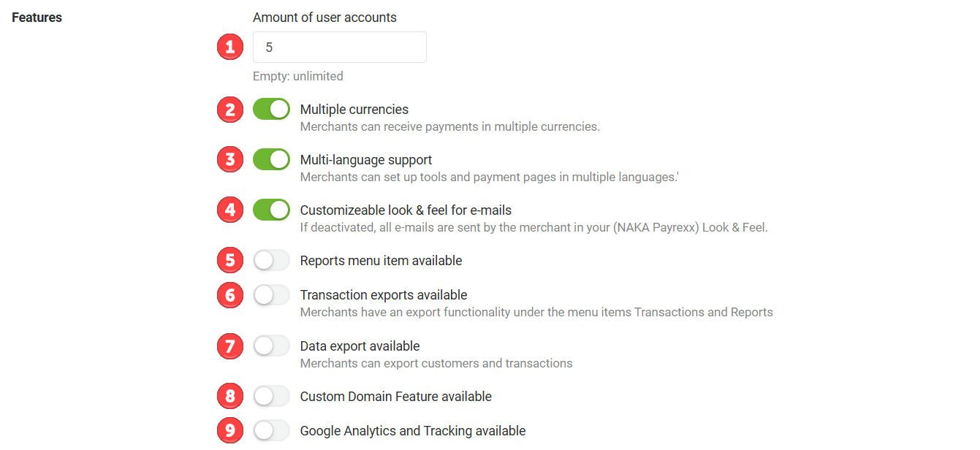
Task: Enable Custom Domain Feature available switch
Action: (271, 397)
